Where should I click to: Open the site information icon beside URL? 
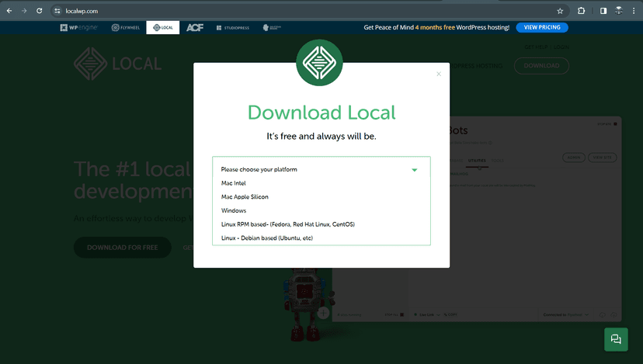click(x=57, y=11)
